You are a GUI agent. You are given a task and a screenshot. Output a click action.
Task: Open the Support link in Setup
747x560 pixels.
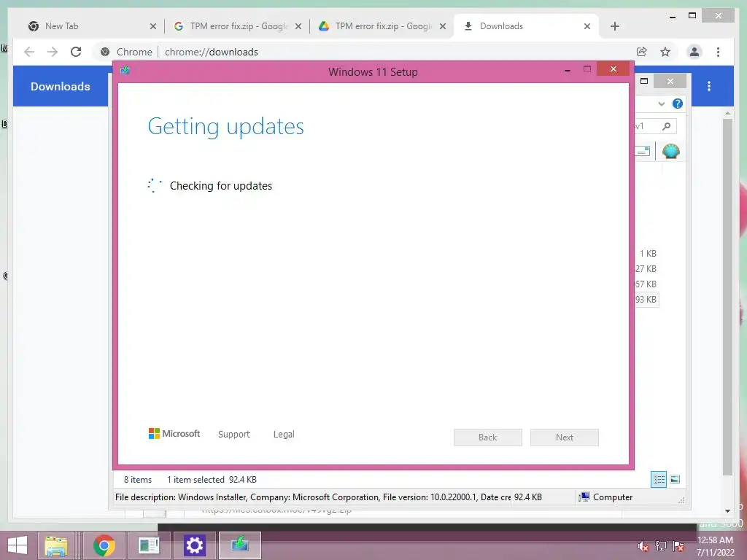pyautogui.click(x=234, y=435)
